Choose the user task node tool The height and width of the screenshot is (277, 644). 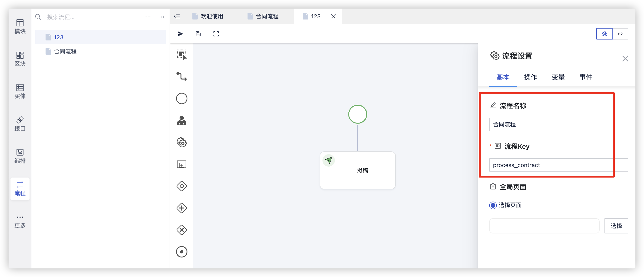click(182, 121)
